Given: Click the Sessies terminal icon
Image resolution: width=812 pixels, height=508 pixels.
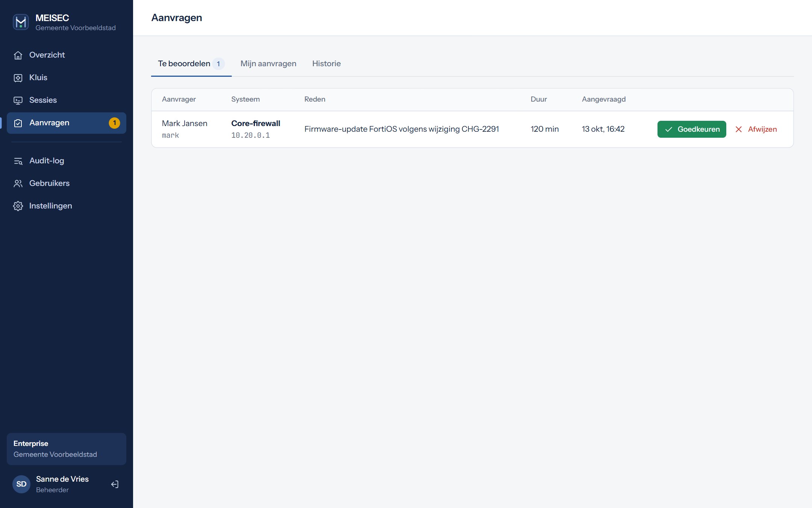Looking at the screenshot, I should [x=18, y=100].
